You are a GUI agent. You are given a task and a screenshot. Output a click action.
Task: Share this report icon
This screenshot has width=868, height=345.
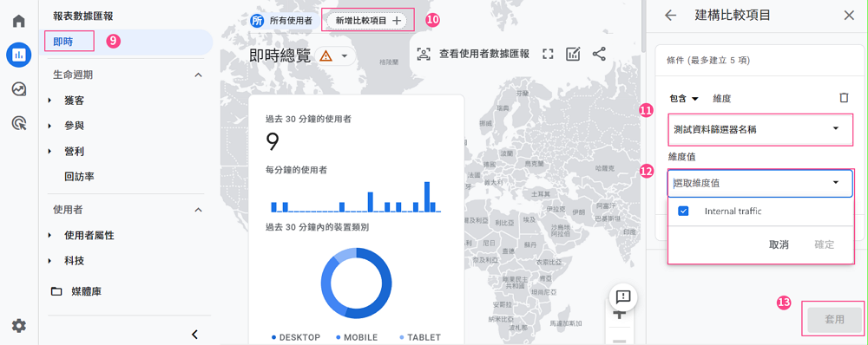tap(599, 55)
